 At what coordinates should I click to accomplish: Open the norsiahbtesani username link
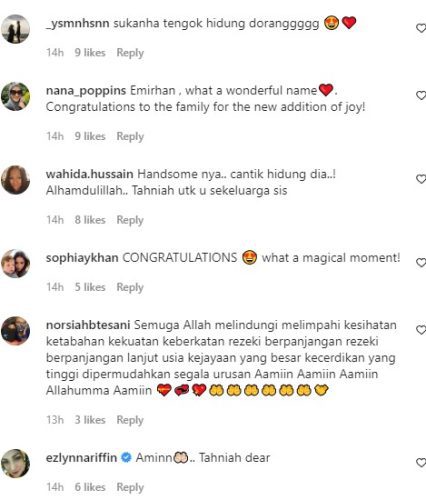[x=88, y=325]
